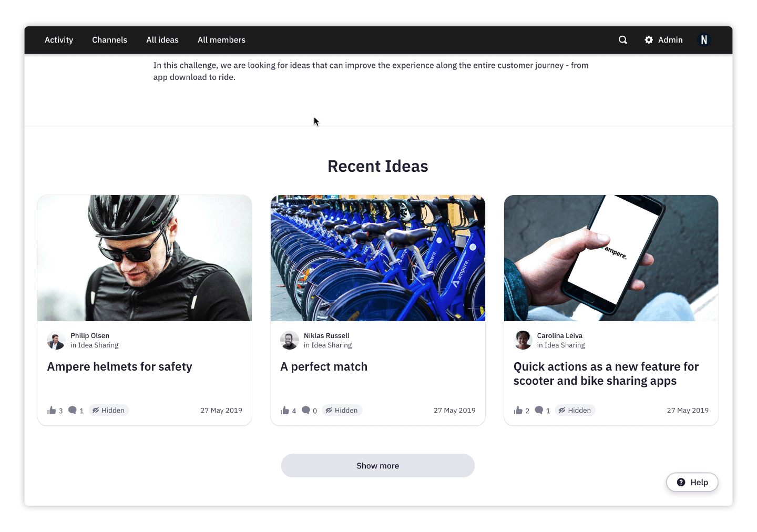Click Hidden badge on Quick actions card
Viewport: 757px width, 532px height.
coord(575,411)
